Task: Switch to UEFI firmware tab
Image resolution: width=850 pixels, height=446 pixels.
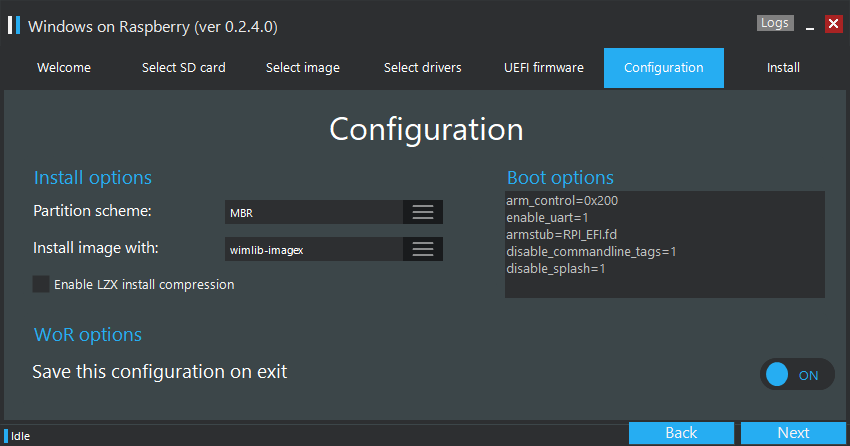Action: click(x=544, y=68)
